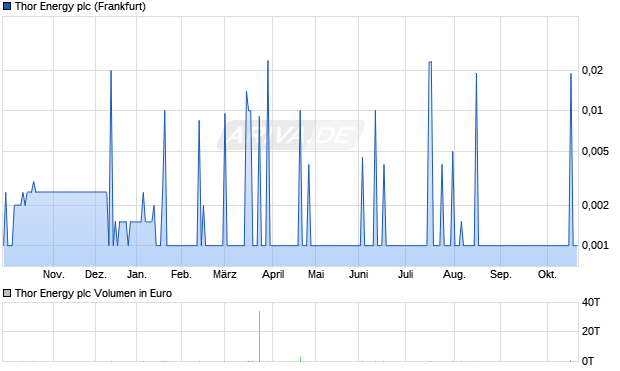Click the 'Dez.' month label
620x371 pixels.
click(96, 274)
